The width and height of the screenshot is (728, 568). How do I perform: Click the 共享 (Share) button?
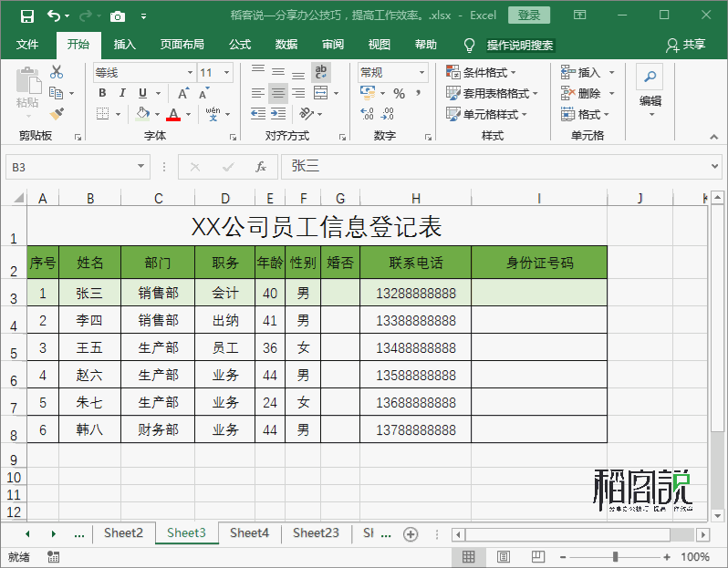point(686,45)
